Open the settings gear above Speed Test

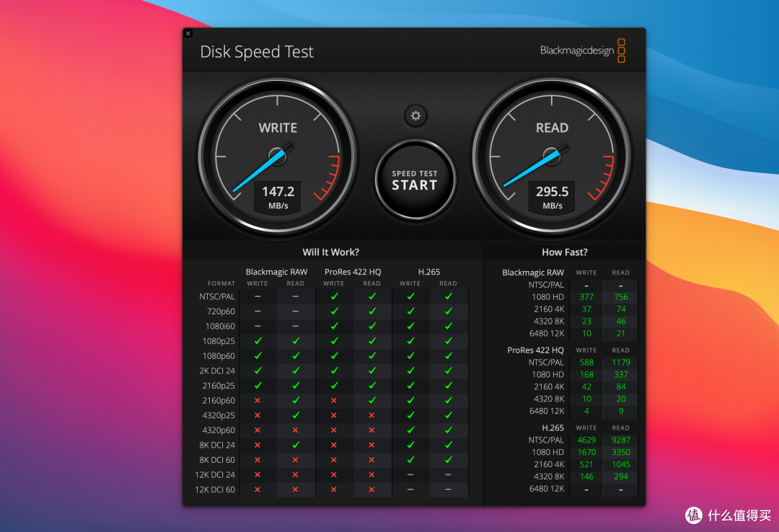(415, 116)
